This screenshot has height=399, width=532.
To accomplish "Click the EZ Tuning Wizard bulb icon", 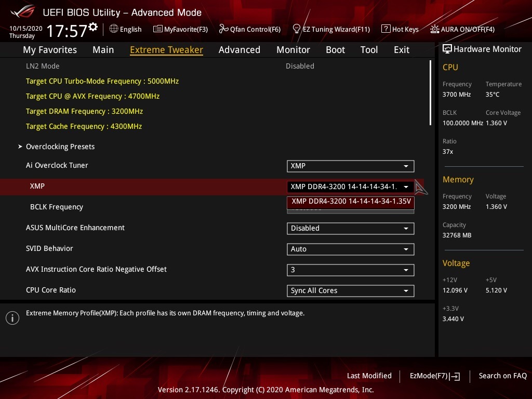I will click(x=297, y=29).
